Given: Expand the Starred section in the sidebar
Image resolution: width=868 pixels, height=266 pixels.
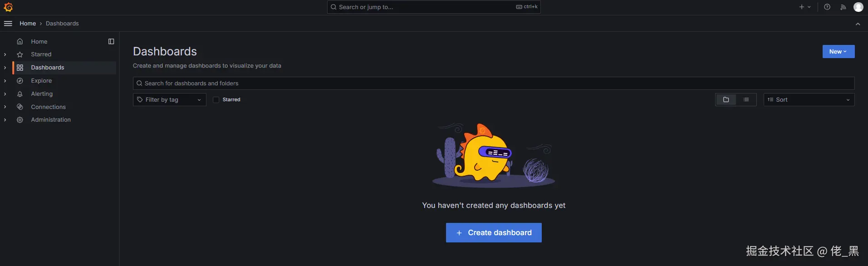Looking at the screenshot, I should click(5, 54).
